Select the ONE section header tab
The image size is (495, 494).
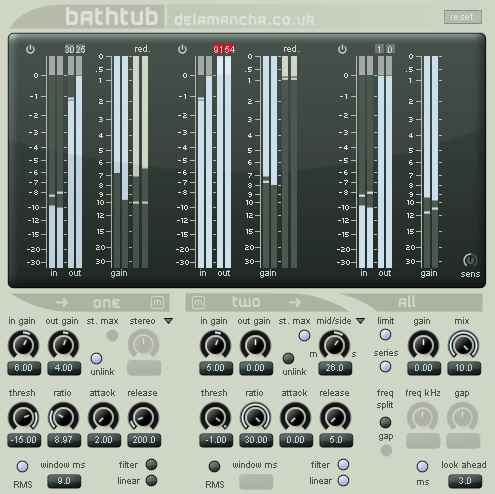107,303
